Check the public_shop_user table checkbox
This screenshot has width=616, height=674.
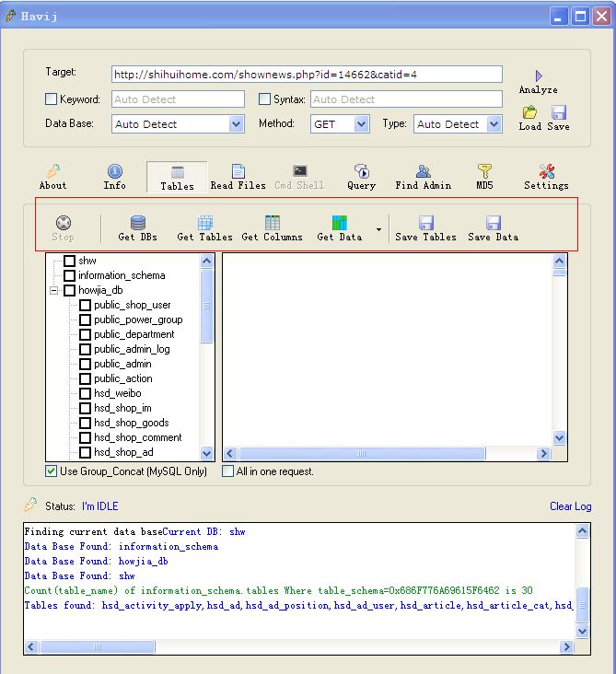[85, 305]
